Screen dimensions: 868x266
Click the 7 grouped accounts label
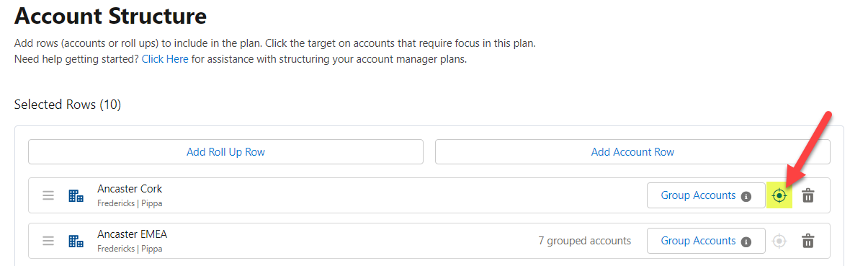584,241
